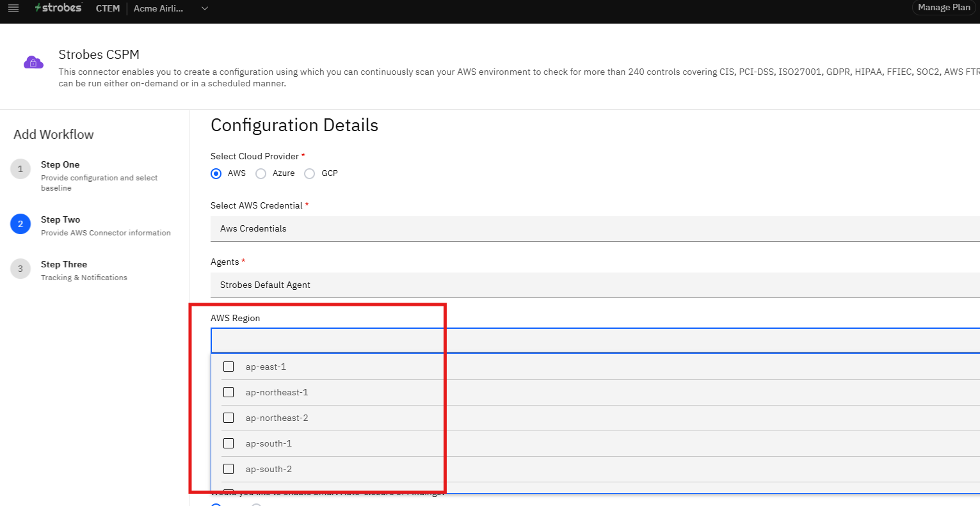This screenshot has height=506, width=980.
Task: Open the hamburger navigation menu
Action: coord(13,8)
